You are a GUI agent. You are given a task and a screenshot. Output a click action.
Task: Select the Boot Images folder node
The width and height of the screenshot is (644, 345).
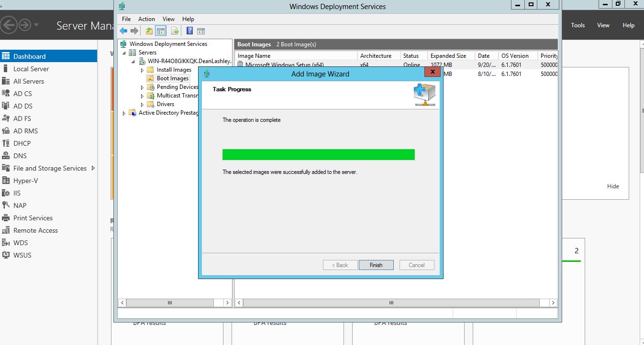(172, 78)
